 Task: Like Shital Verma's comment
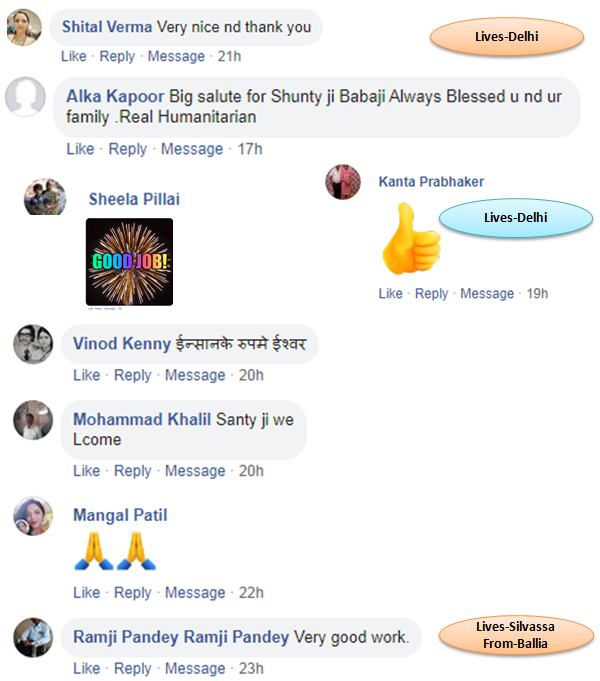(74, 56)
